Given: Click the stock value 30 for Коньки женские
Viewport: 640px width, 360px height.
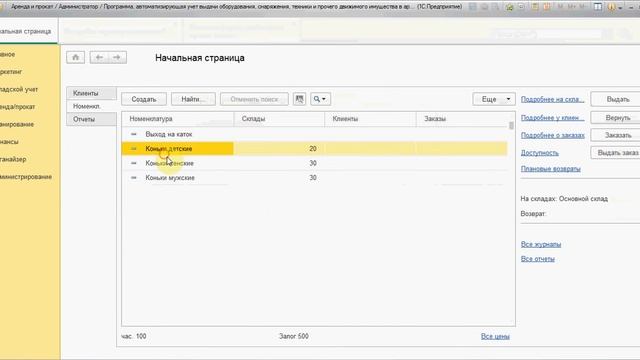Looking at the screenshot, I should point(313,163).
